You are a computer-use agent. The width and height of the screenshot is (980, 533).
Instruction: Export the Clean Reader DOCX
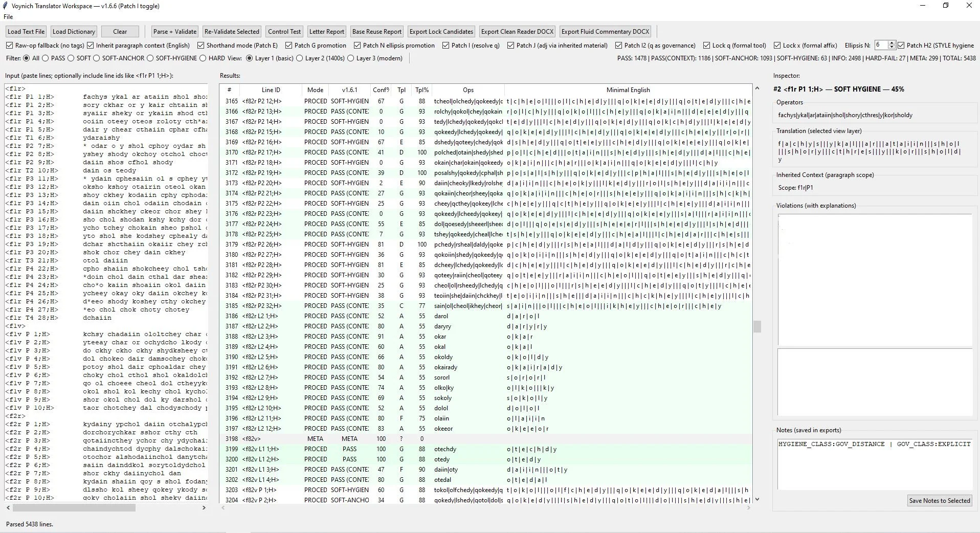pyautogui.click(x=516, y=31)
